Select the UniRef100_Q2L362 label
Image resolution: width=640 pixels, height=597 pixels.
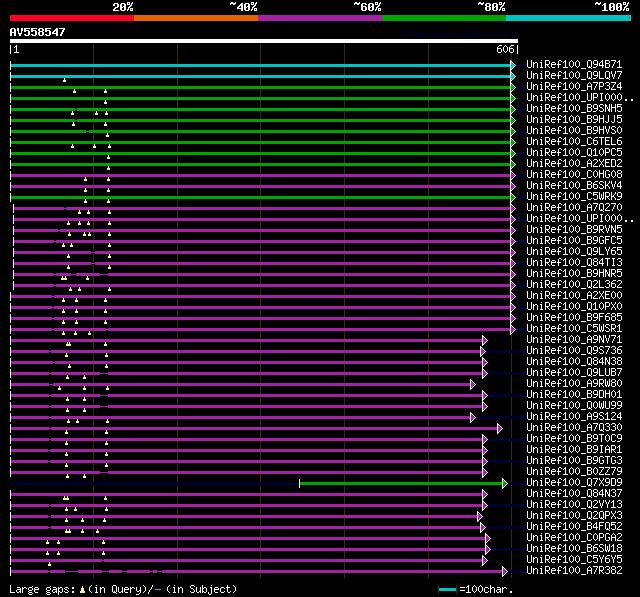click(x=574, y=285)
